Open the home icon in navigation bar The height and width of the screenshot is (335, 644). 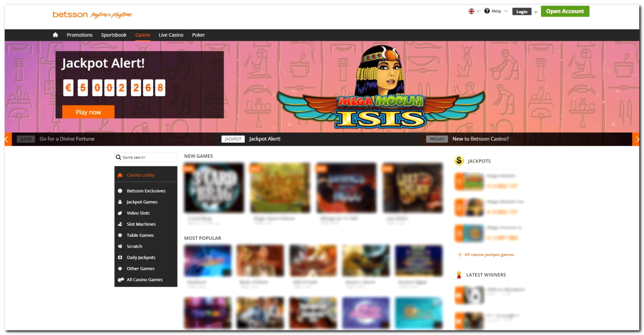(x=55, y=35)
